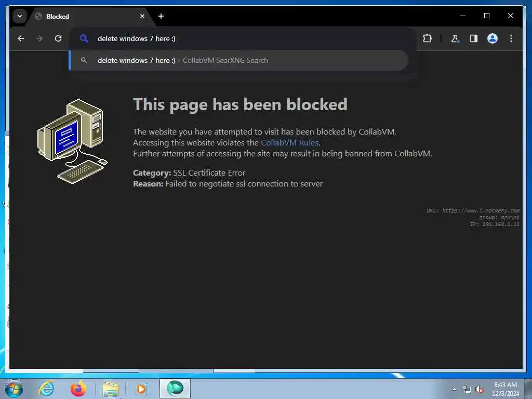Click the address bar search text
532x399 pixels.
coord(137,38)
